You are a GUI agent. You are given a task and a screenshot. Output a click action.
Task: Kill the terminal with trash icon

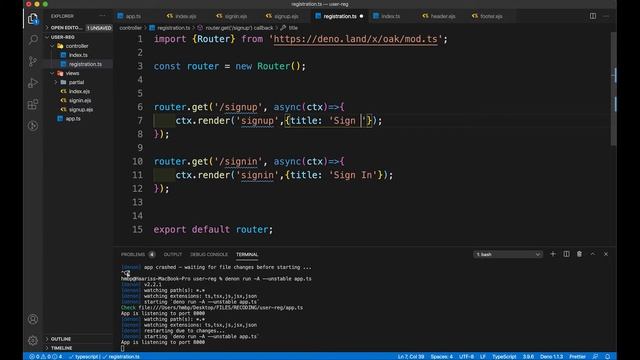coord(579,254)
